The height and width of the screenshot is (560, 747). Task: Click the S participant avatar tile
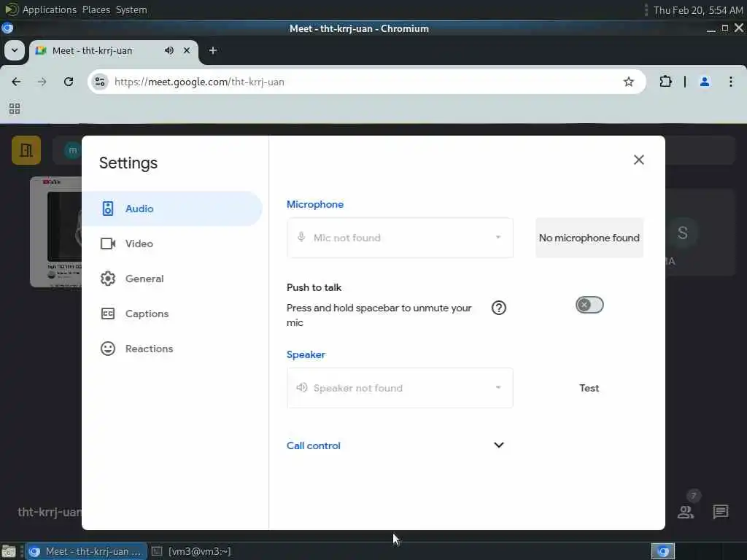pos(682,233)
